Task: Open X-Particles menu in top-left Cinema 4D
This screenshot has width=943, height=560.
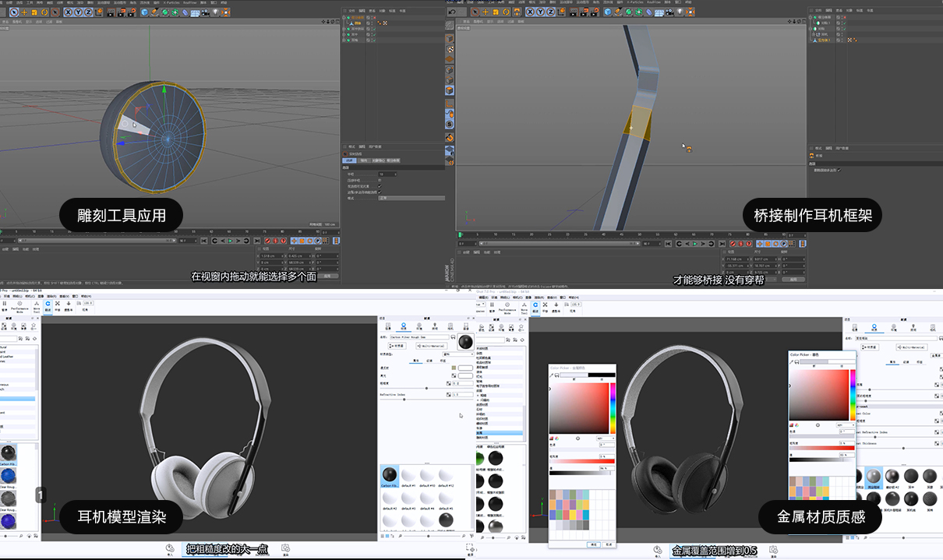Action: pos(171,3)
